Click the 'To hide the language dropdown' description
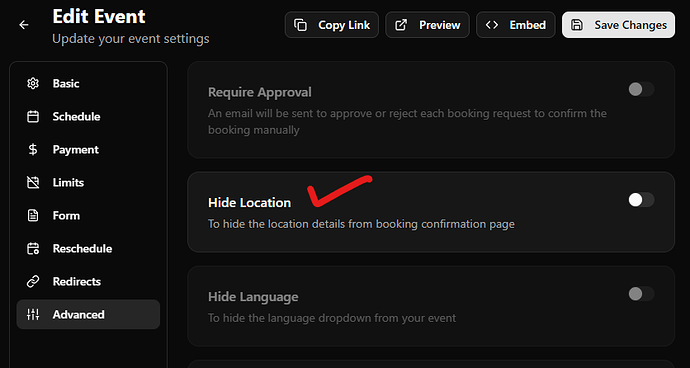The width and height of the screenshot is (690, 368). coord(332,318)
